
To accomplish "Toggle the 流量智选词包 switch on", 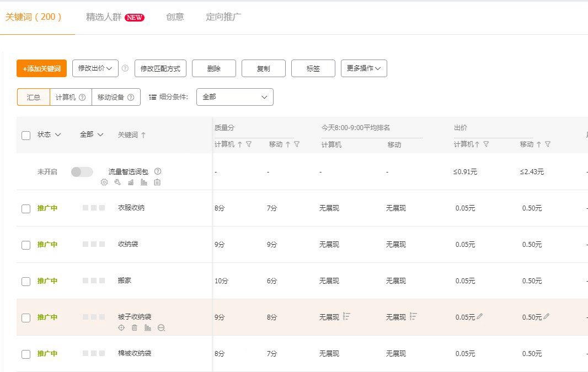I will (x=82, y=172).
